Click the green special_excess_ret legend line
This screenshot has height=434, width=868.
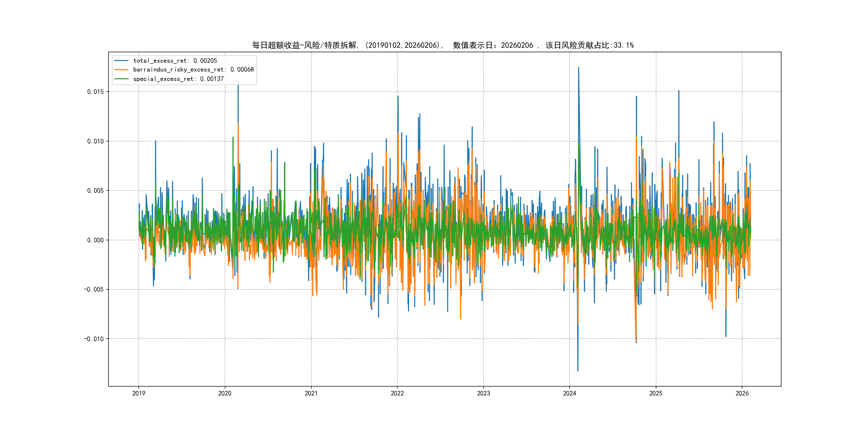(x=121, y=79)
